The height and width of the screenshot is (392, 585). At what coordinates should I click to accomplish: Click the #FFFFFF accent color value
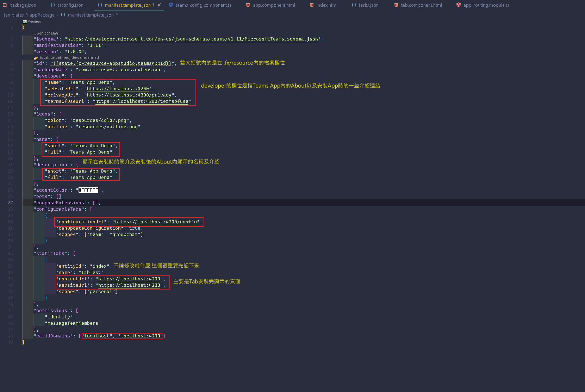coord(88,190)
